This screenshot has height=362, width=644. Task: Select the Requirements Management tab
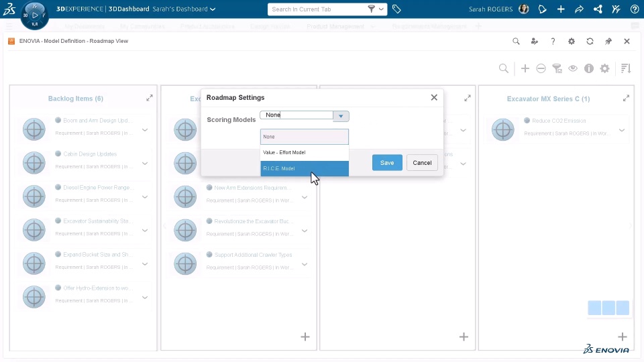[429, 26]
